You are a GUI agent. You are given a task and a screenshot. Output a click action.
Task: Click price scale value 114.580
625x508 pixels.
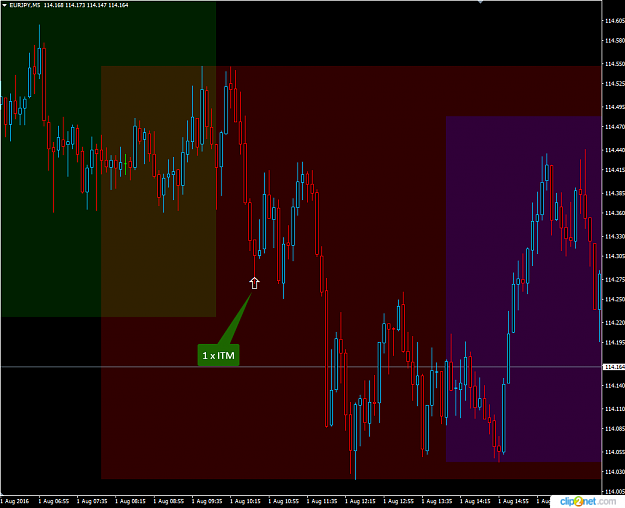pyautogui.click(x=615, y=40)
